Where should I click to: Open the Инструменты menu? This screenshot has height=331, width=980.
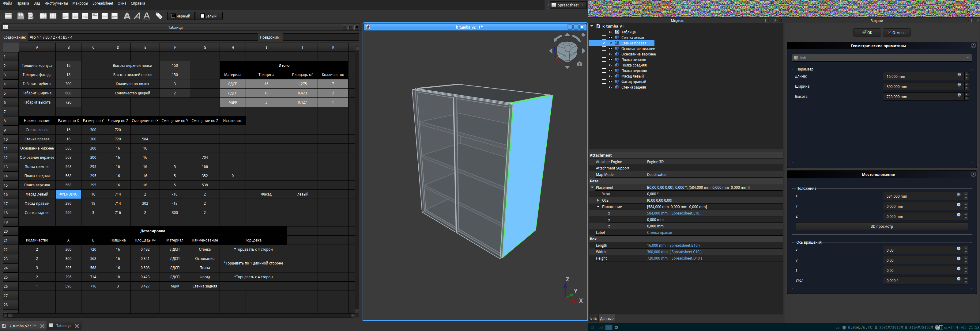pyautogui.click(x=56, y=3)
